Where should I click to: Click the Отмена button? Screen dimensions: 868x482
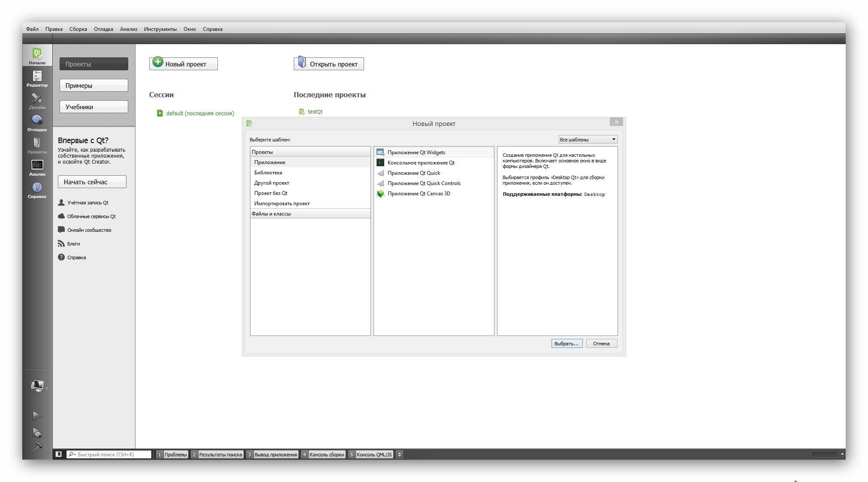[x=601, y=343]
